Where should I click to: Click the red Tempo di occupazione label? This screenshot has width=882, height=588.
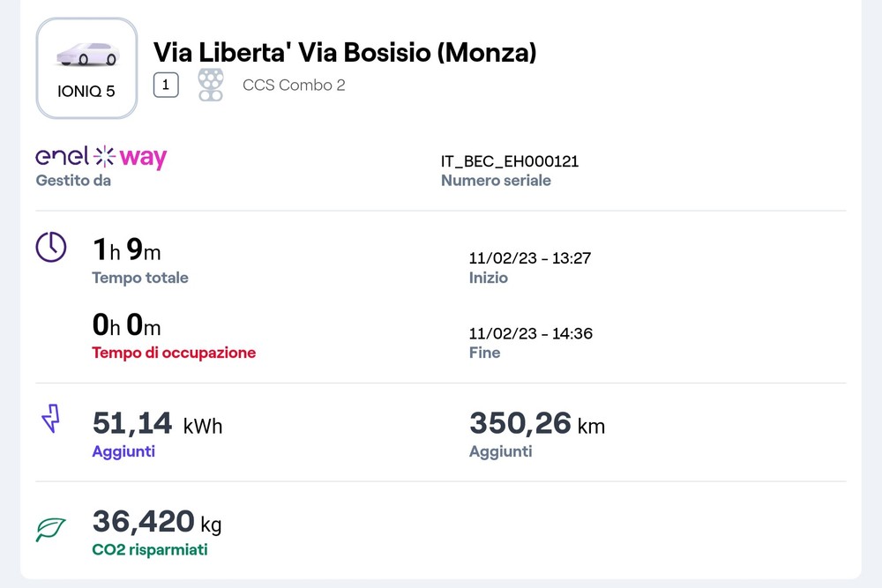point(174,353)
